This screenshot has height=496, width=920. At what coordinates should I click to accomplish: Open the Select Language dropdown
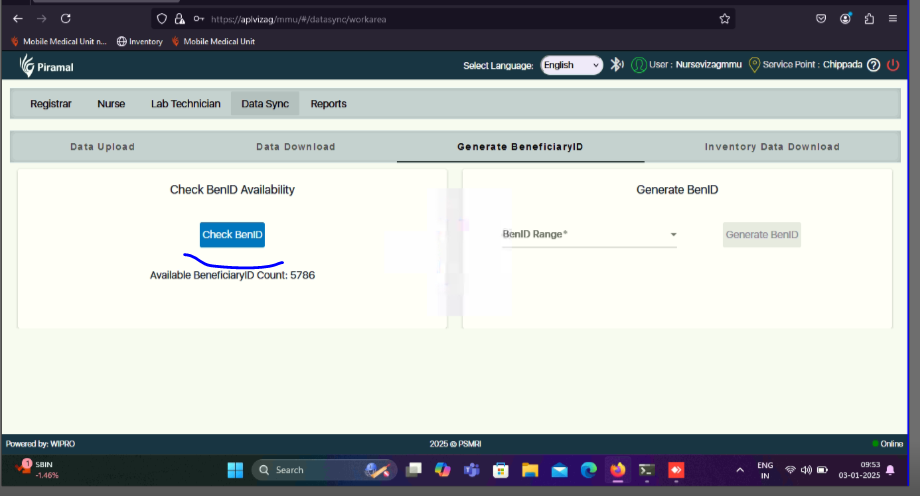[x=571, y=65]
